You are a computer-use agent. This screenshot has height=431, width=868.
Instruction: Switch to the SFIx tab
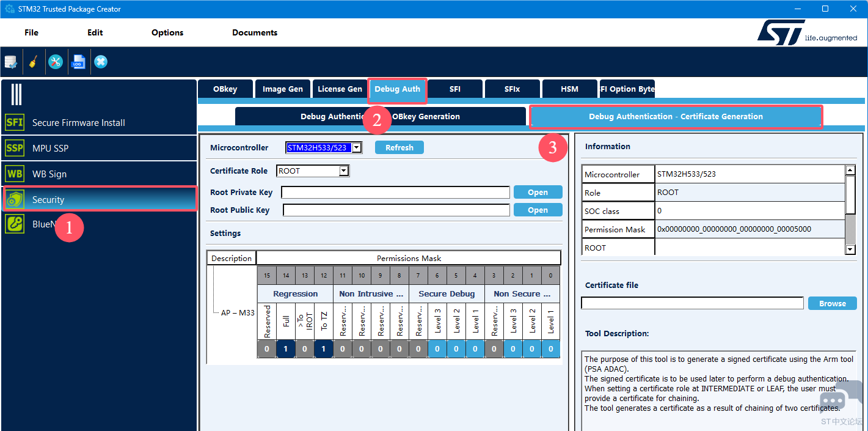point(512,89)
